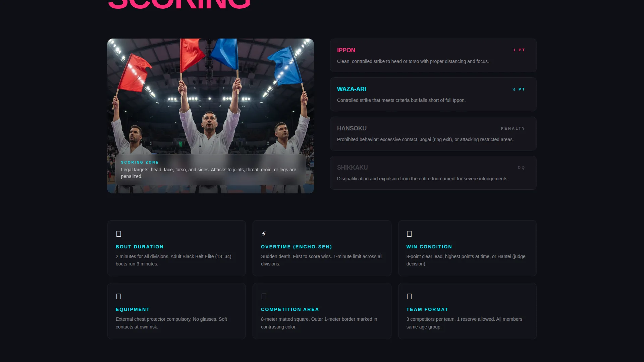Click 'Disqualification and expulsion' description
The width and height of the screenshot is (644, 362).
tap(423, 179)
